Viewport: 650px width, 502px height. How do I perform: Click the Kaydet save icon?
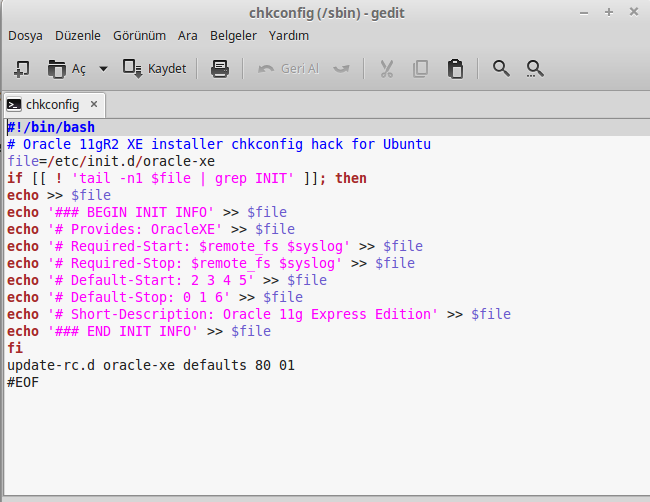(133, 68)
